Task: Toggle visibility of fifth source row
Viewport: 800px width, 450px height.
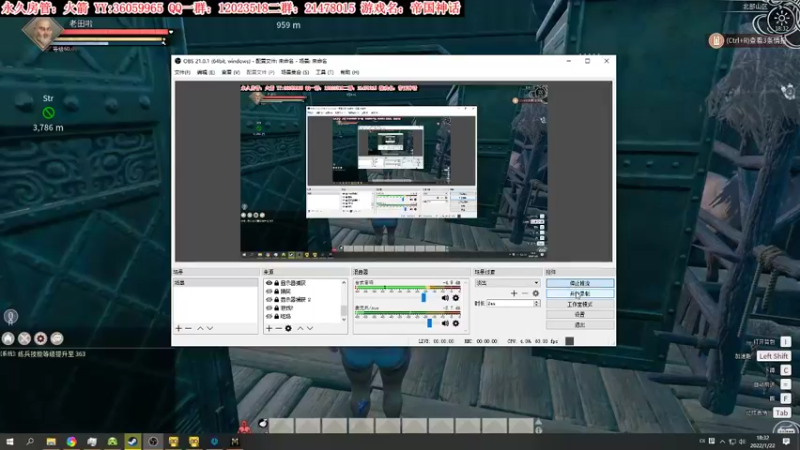Action: tap(269, 316)
